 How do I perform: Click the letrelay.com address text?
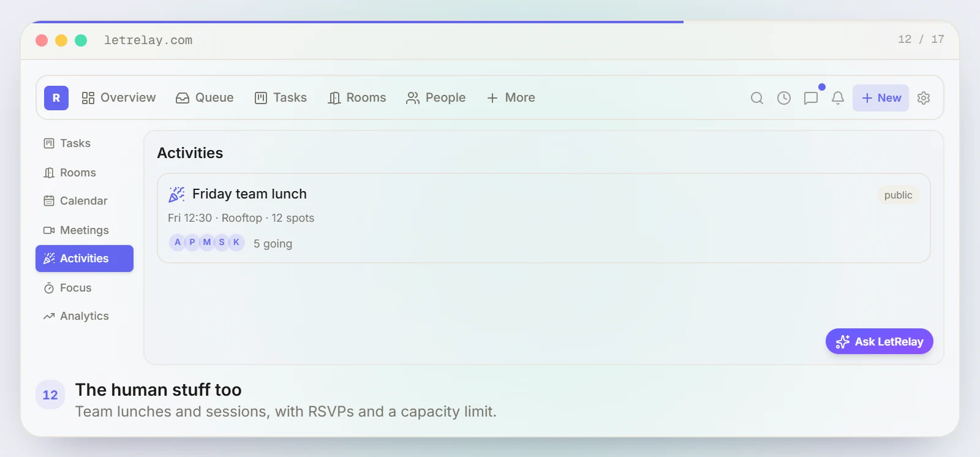[148, 40]
